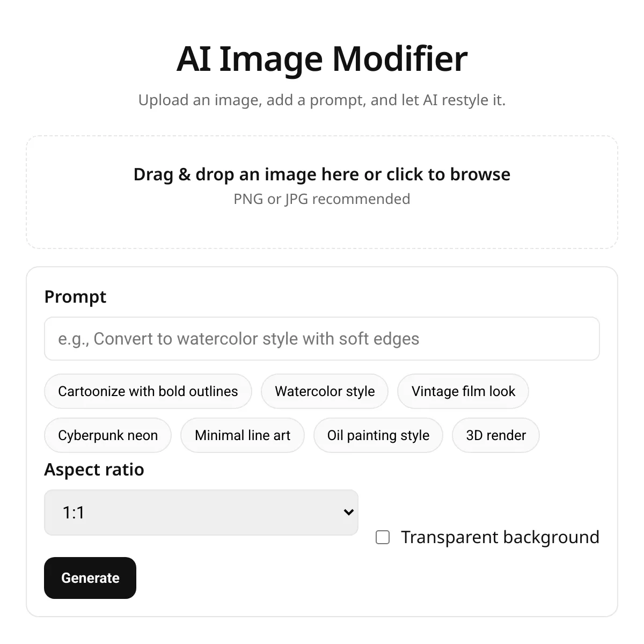Click the Aspect ratio label
Image resolution: width=644 pixels, height=644 pixels.
pyautogui.click(x=94, y=470)
